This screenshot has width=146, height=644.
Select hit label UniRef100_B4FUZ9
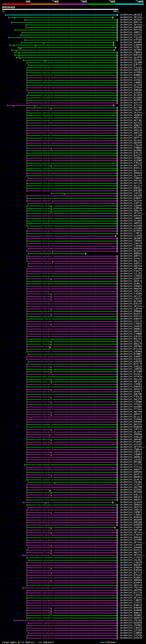131,55
